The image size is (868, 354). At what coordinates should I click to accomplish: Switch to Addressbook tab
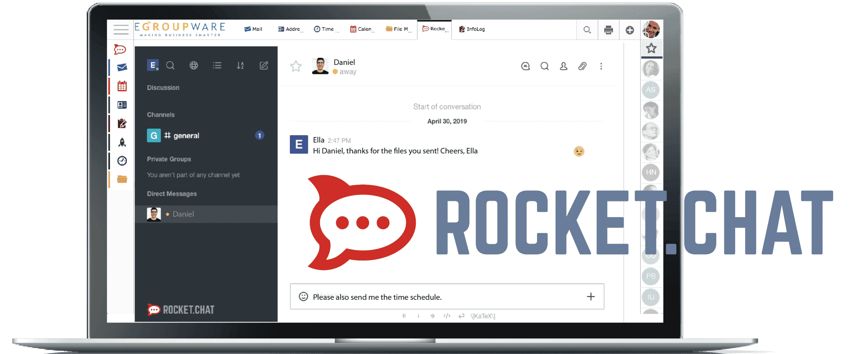pyautogui.click(x=290, y=29)
